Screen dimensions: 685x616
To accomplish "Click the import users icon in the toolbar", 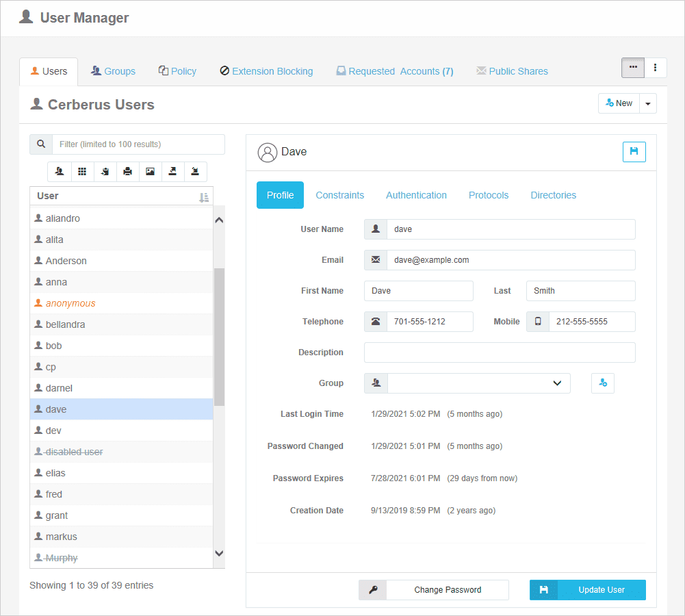I will tap(196, 172).
